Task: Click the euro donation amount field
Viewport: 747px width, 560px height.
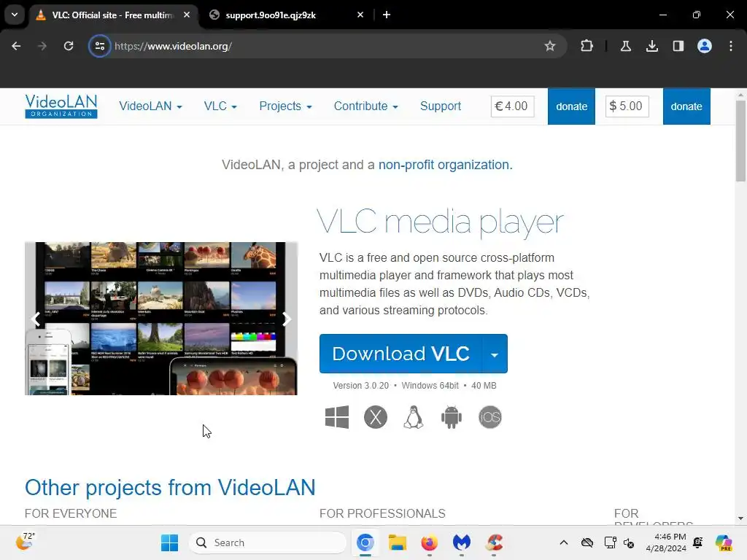Action: [512, 106]
